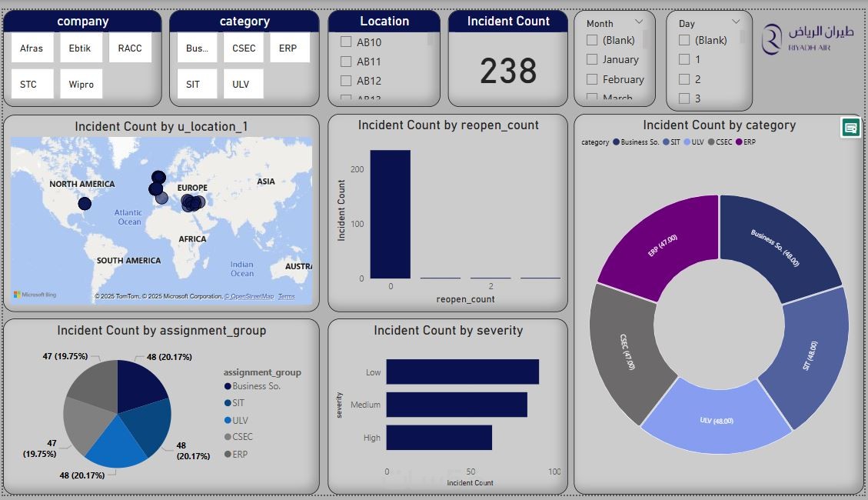
Task: Check the Day (Blank) checkbox
Action: click(684, 40)
